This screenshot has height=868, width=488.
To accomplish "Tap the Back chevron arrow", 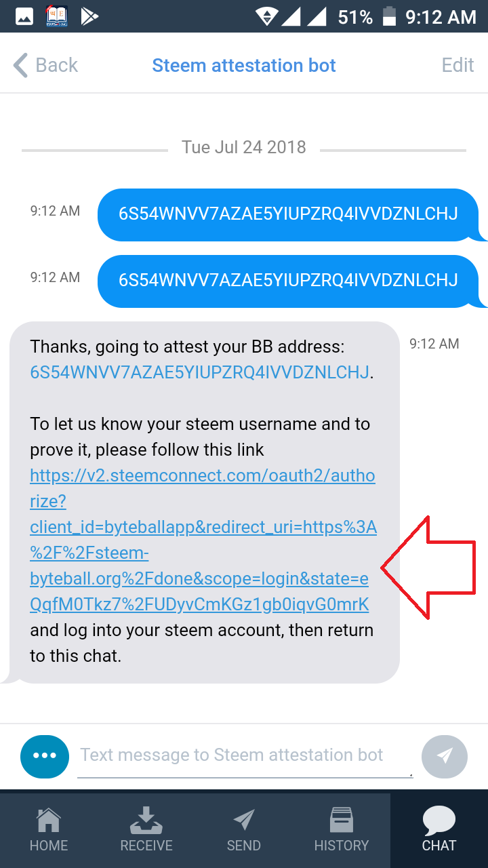I will (20, 66).
